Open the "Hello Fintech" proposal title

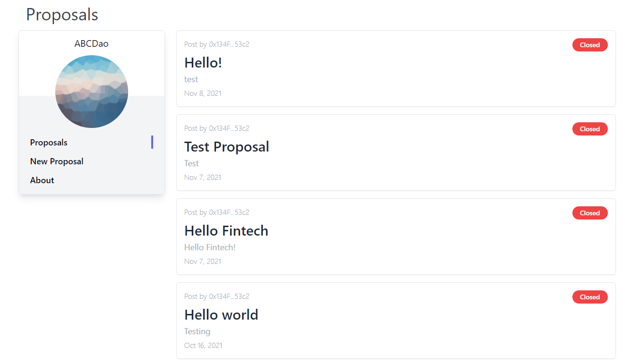click(x=226, y=231)
